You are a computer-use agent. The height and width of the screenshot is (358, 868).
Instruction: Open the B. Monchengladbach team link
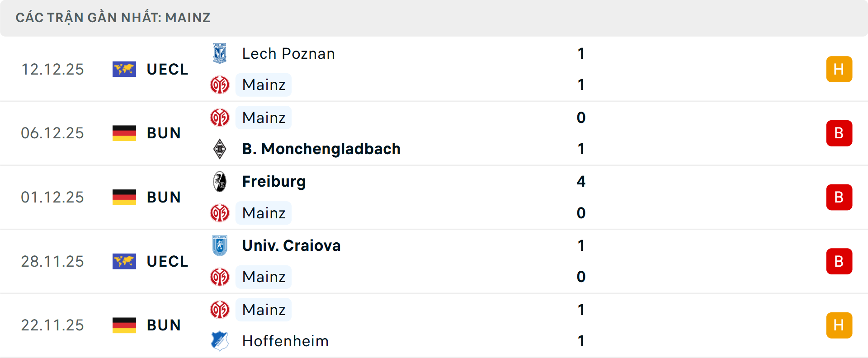pyautogui.click(x=321, y=149)
